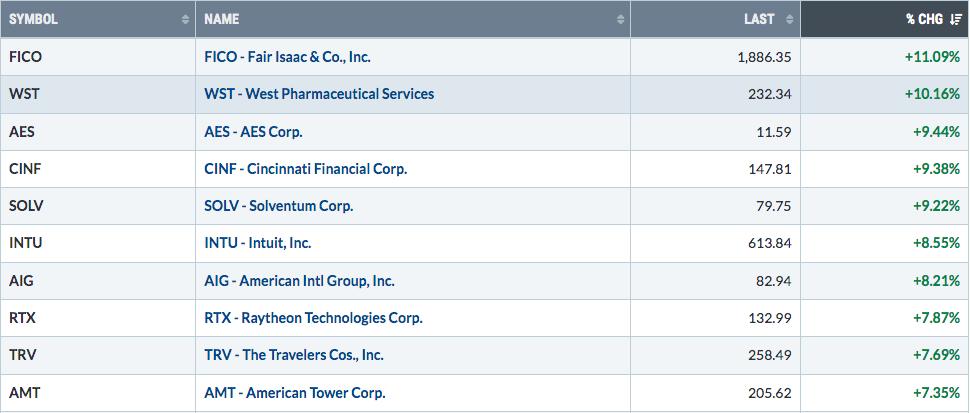Open AIG - American Intl Group, Inc. link
Viewport: 970px width, 413px height.
point(299,281)
